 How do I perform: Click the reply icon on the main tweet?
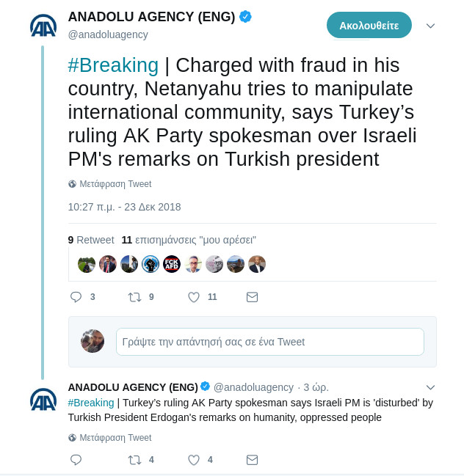pyautogui.click(x=76, y=297)
